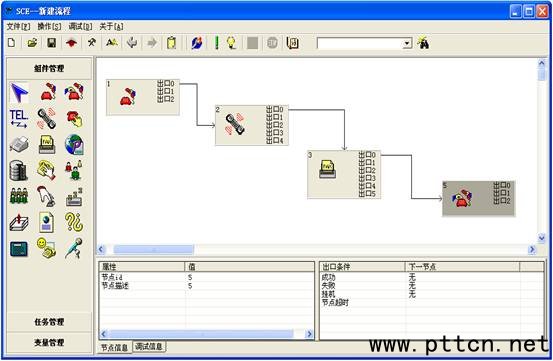The width and height of the screenshot is (553, 361).
Task: Pick the red phone with blue arrow component
Action: [x=74, y=92]
